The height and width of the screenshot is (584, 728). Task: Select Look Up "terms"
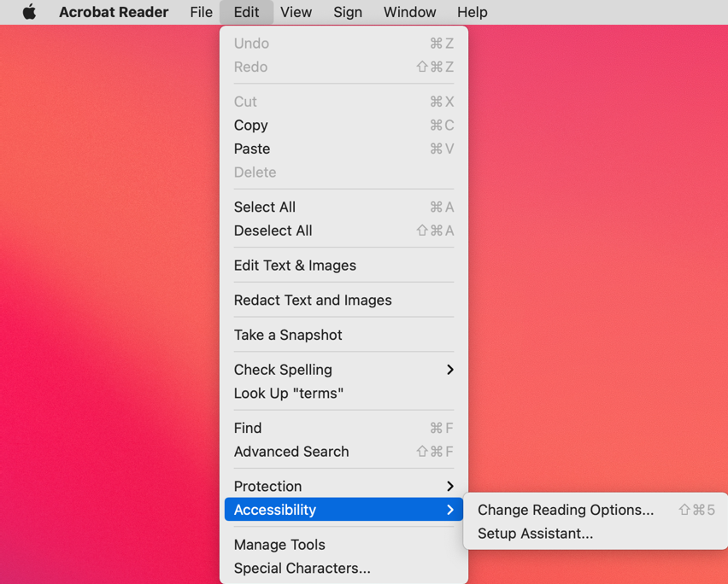tap(343, 394)
